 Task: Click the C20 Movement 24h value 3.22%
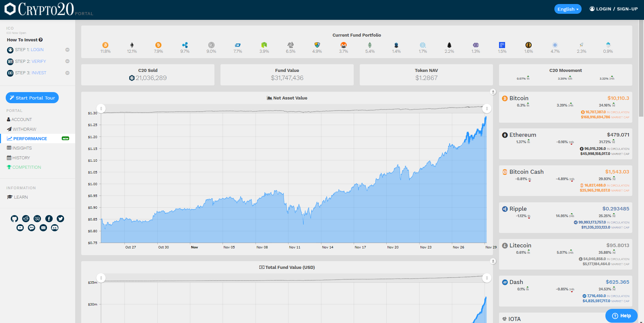point(604,79)
